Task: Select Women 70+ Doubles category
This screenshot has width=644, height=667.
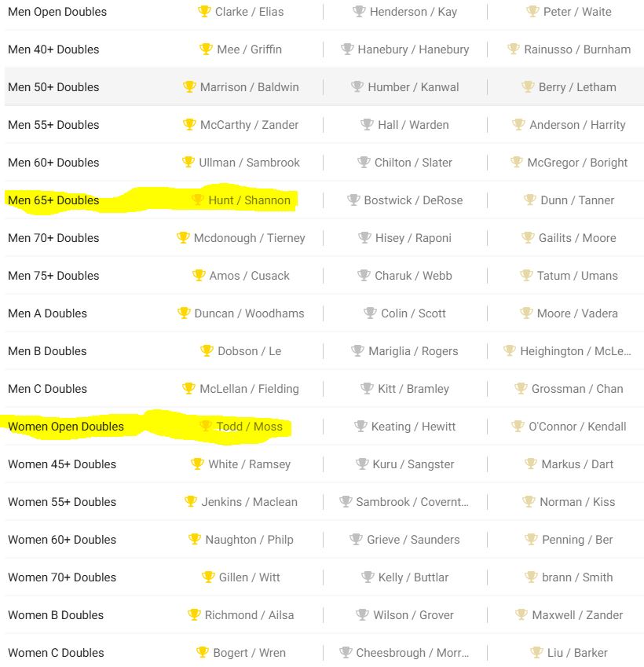Action: (x=62, y=577)
